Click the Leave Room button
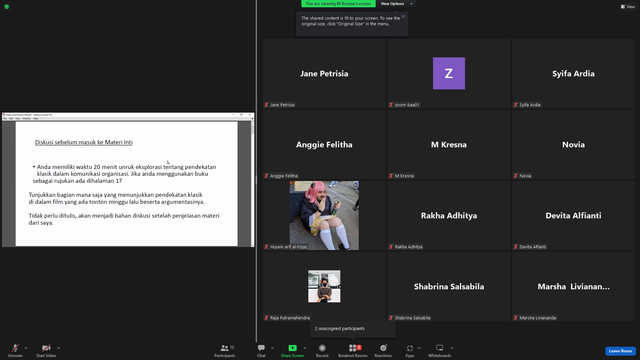This screenshot has width=640, height=360. (620, 351)
